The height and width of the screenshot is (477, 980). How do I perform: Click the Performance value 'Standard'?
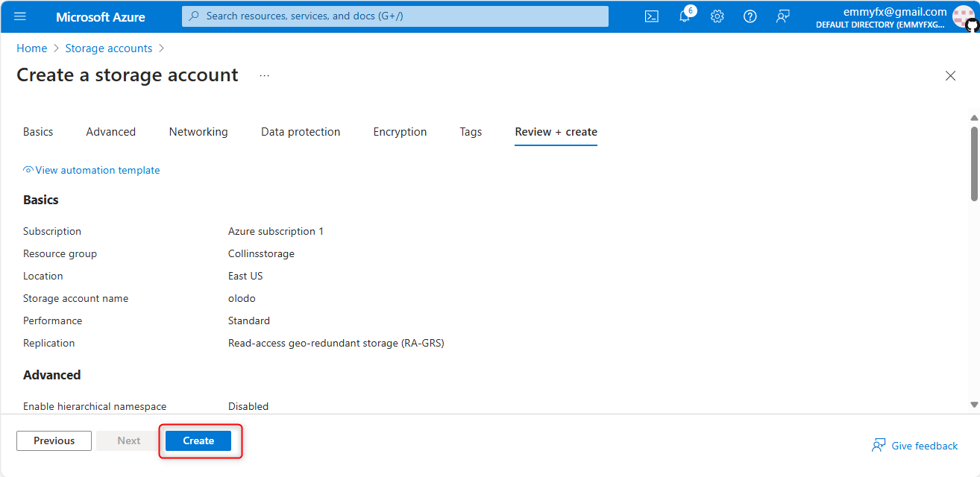tap(249, 320)
